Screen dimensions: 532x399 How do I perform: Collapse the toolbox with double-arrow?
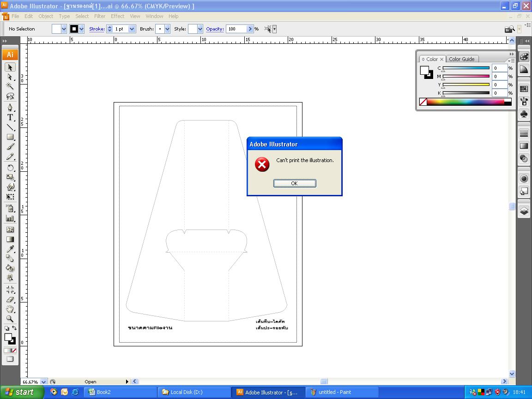(5, 41)
